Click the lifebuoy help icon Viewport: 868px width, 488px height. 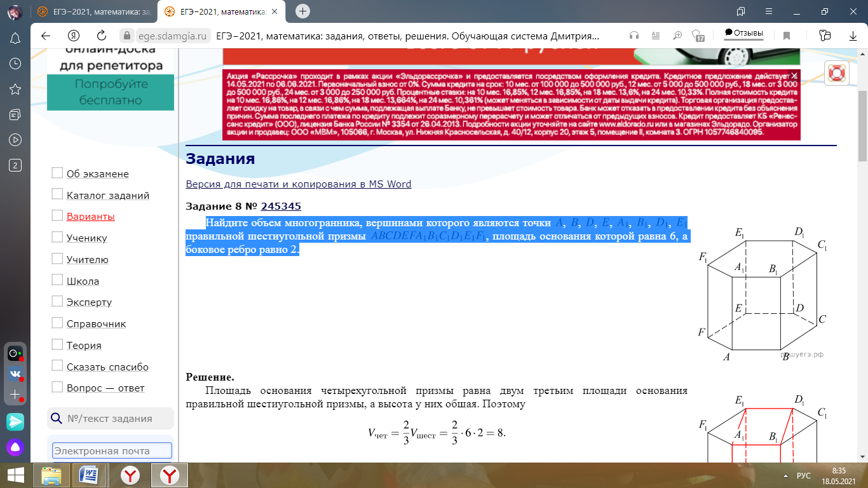(836, 73)
